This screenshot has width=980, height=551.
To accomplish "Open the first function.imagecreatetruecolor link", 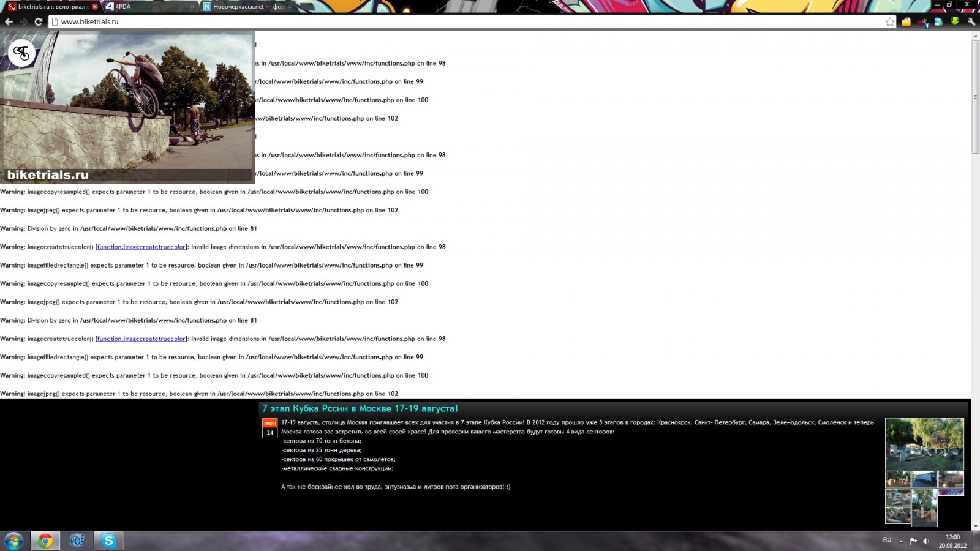I will 141,247.
